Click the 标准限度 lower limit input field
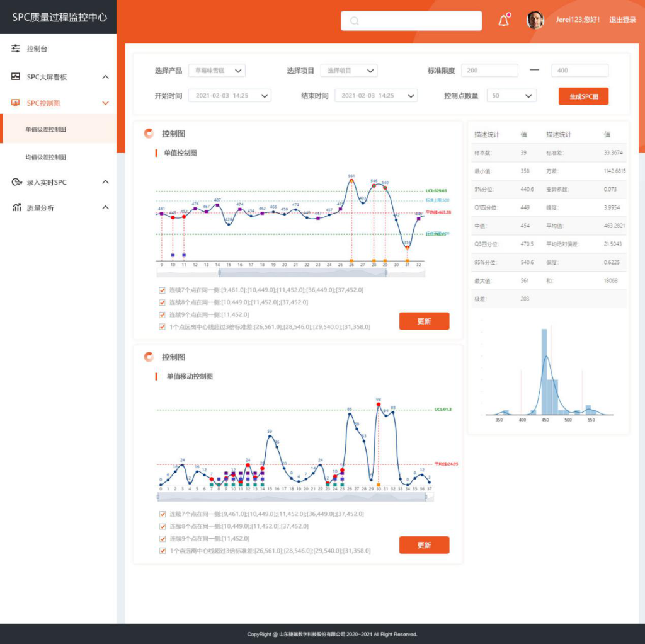 [489, 71]
